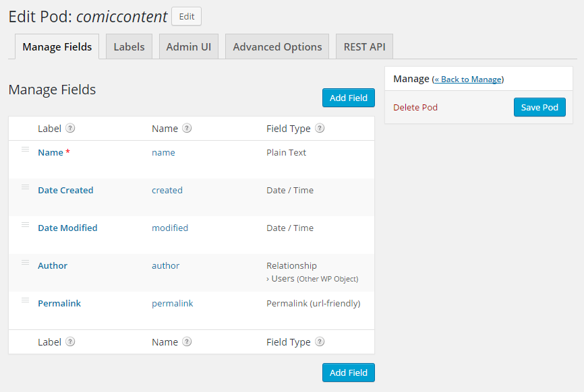Click the drag handle for Date Modified
This screenshot has height=392, width=584.
coord(25,224)
